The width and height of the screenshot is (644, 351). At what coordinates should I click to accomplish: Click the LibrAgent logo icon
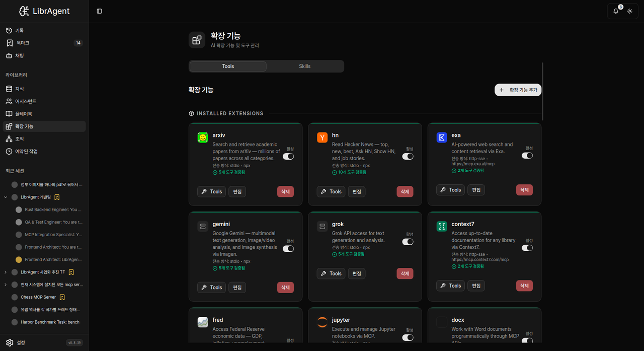24,11
